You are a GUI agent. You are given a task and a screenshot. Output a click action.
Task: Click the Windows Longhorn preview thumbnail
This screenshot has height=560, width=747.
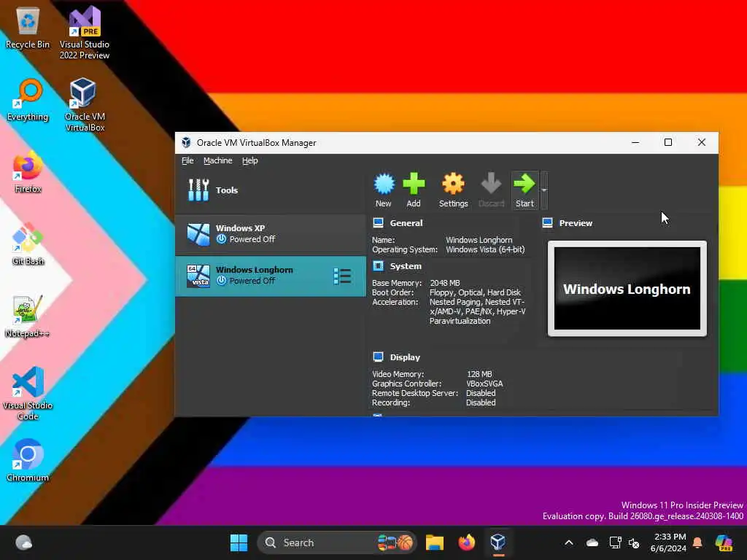coord(627,289)
